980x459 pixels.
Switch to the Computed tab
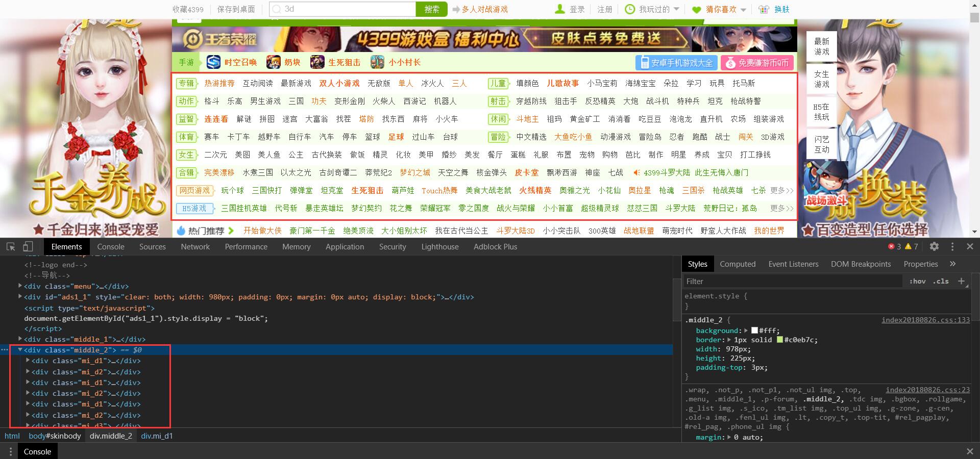(x=737, y=264)
